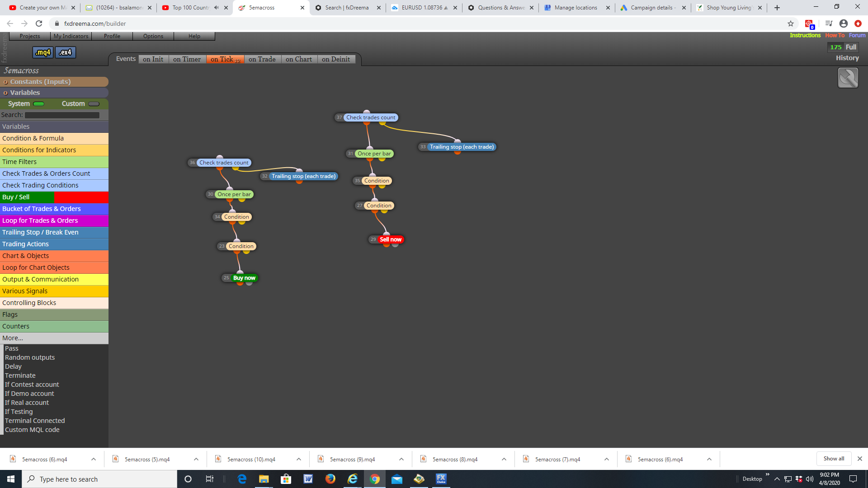This screenshot has width=868, height=488.
Task: Open the How To link
Action: coord(835,35)
